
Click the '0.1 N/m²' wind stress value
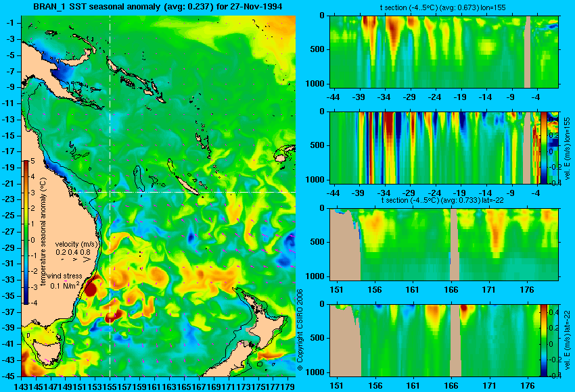tap(64, 285)
